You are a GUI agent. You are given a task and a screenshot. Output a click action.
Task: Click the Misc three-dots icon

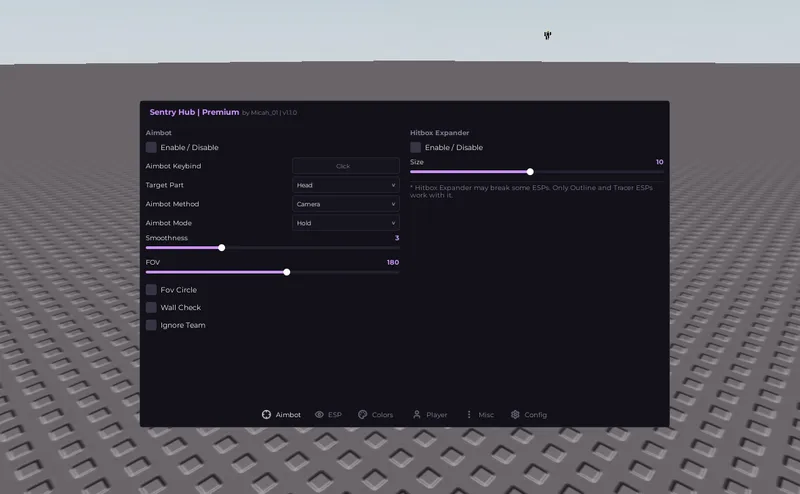469,414
